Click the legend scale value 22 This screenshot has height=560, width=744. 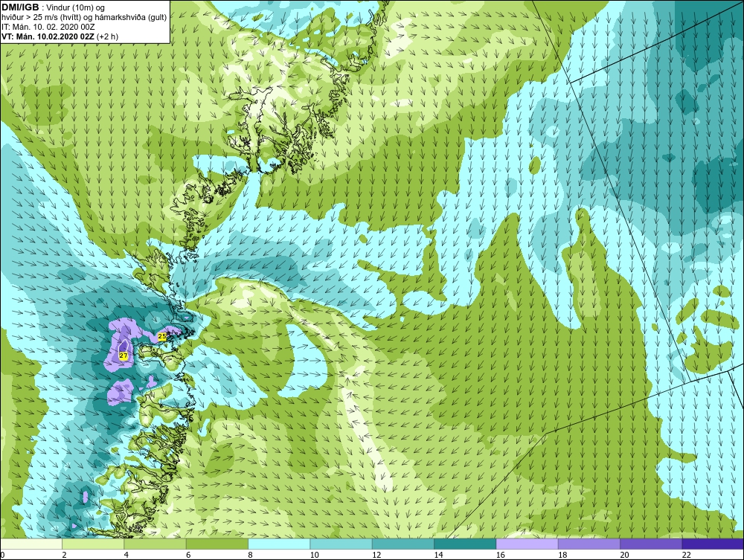(687, 556)
